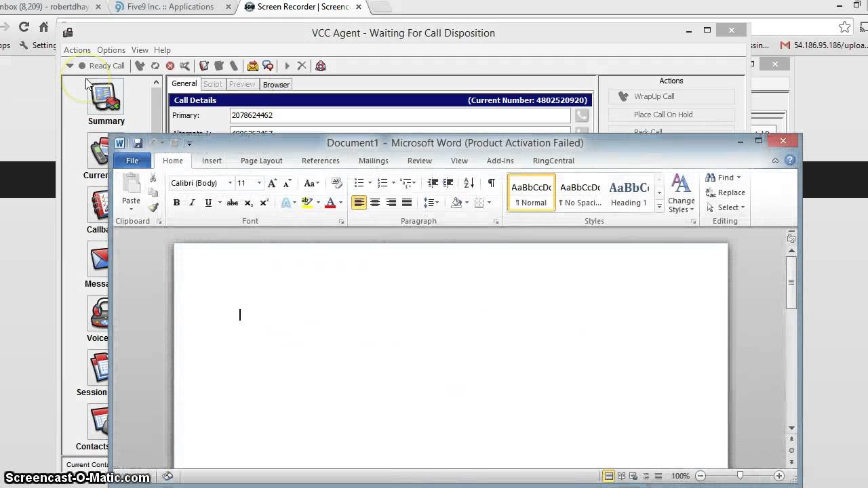Click the Replace button in Editing group

(x=726, y=192)
